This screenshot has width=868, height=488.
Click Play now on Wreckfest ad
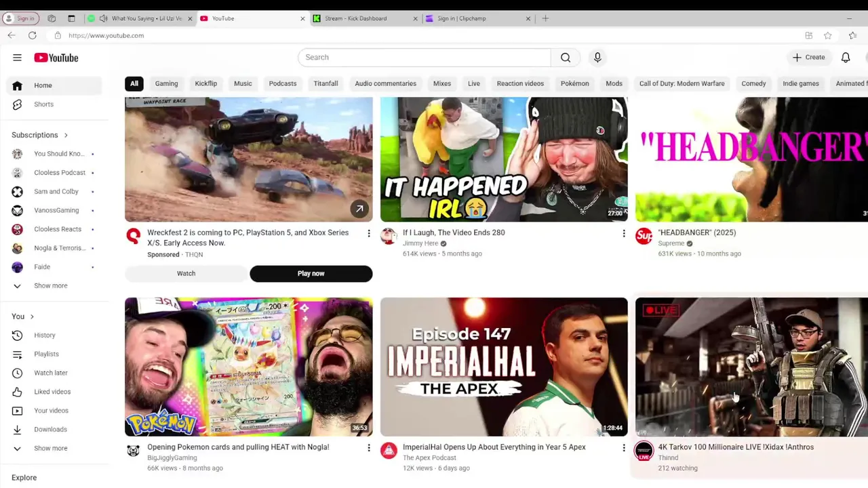[x=311, y=274]
